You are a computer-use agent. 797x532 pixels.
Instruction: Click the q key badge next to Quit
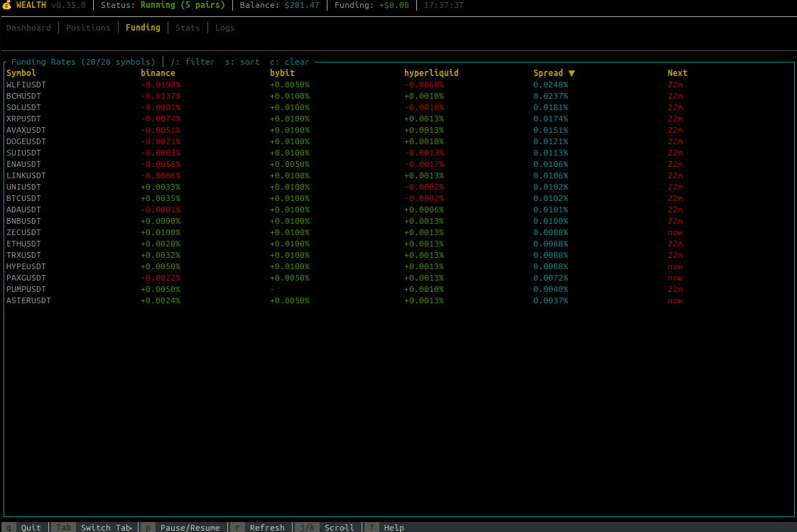click(x=9, y=527)
